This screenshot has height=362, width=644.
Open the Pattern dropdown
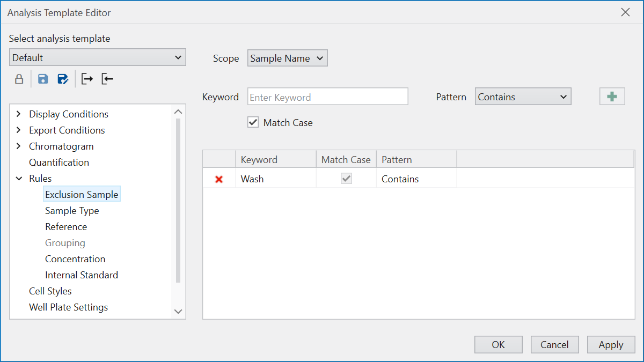pyautogui.click(x=523, y=97)
